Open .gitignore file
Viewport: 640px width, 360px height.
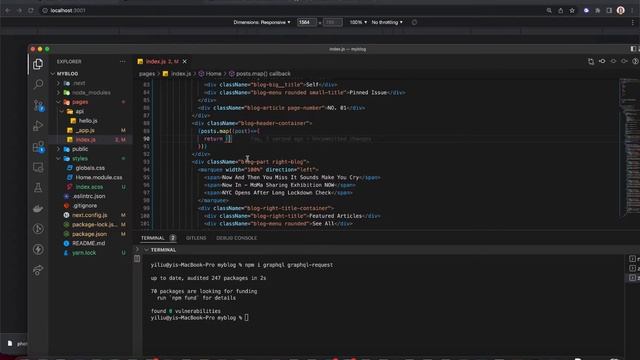click(85, 205)
